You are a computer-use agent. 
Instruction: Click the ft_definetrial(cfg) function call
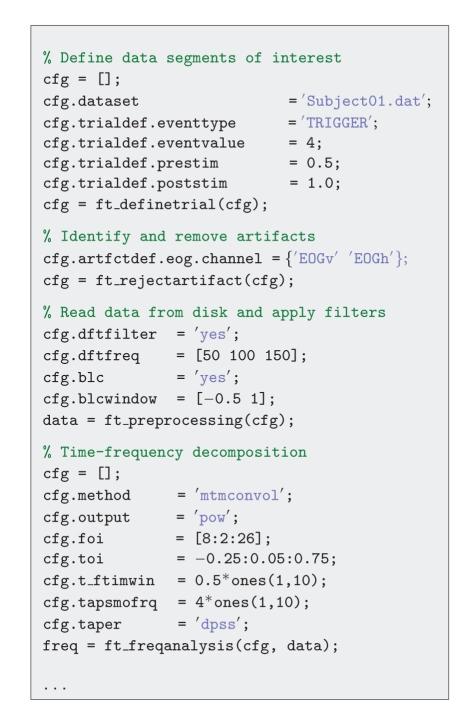click(178, 204)
